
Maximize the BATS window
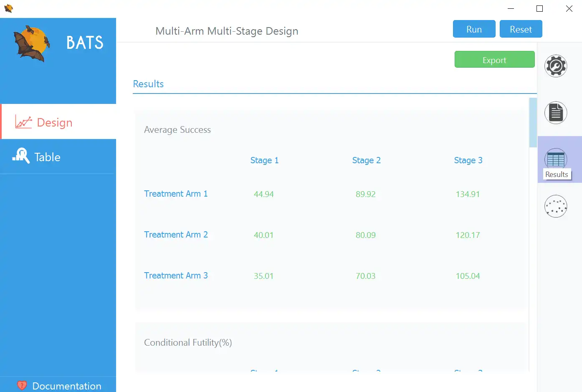pyautogui.click(x=539, y=8)
